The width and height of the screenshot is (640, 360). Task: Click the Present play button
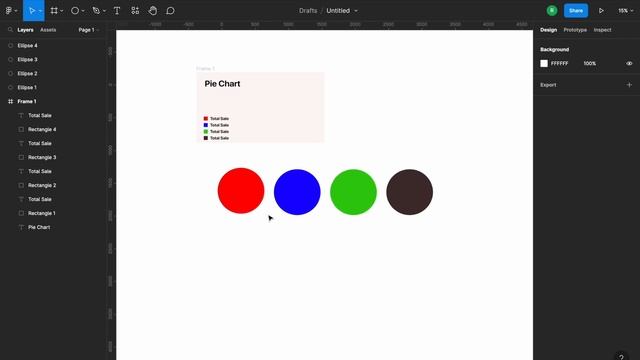coord(601,11)
